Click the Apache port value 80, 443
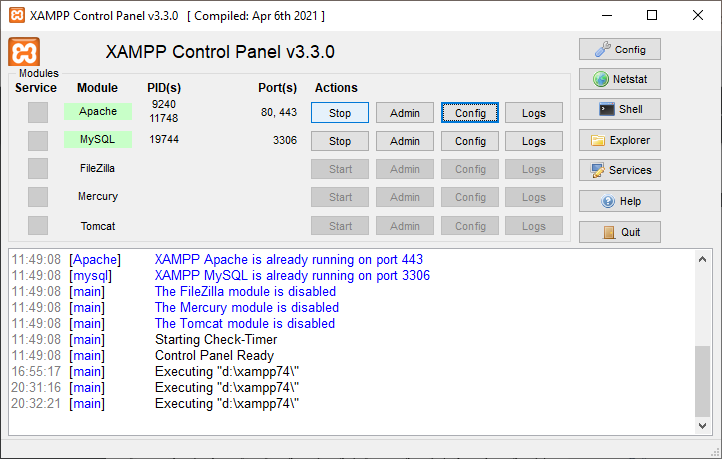 279,112
